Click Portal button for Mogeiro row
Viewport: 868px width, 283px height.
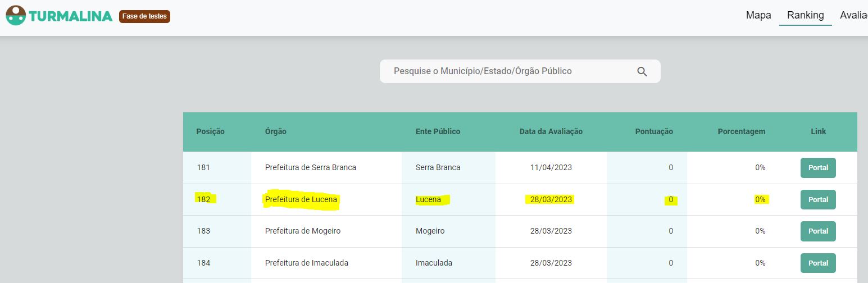pyautogui.click(x=818, y=231)
